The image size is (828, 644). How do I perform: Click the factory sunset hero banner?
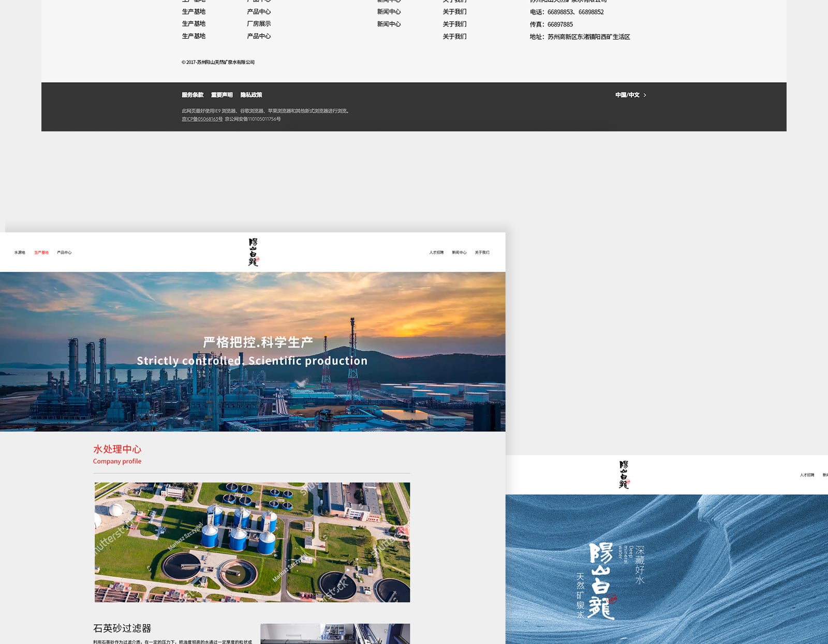253,352
